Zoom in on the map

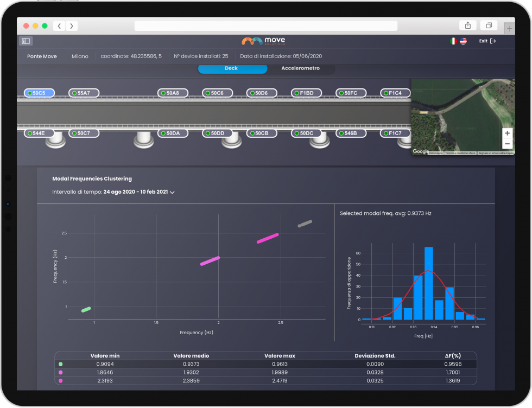(507, 133)
